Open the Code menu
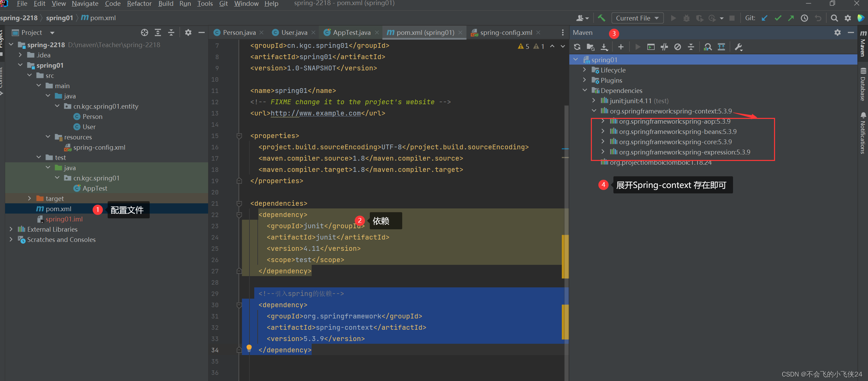The width and height of the screenshot is (868, 381). point(112,4)
